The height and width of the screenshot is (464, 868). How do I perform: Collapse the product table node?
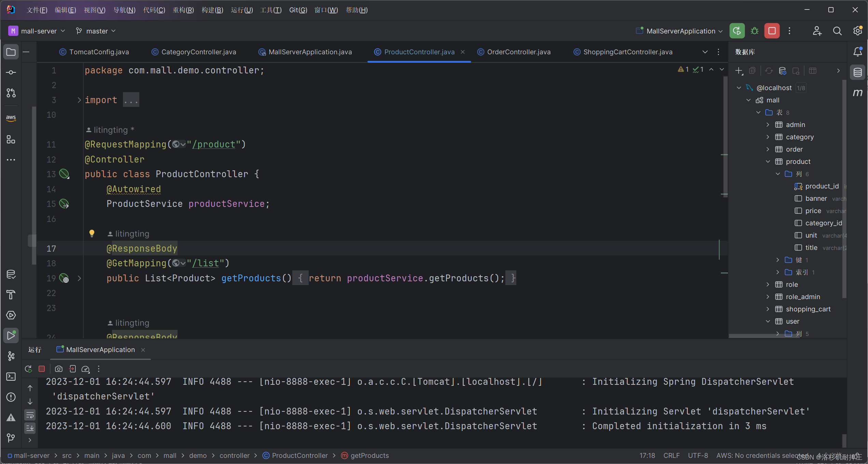[x=768, y=161]
